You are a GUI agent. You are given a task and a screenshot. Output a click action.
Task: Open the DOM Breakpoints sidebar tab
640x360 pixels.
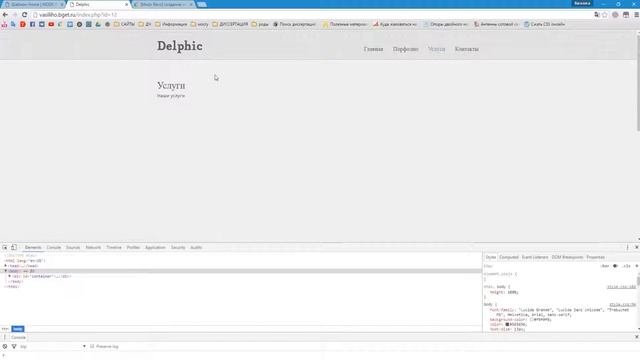click(567, 257)
